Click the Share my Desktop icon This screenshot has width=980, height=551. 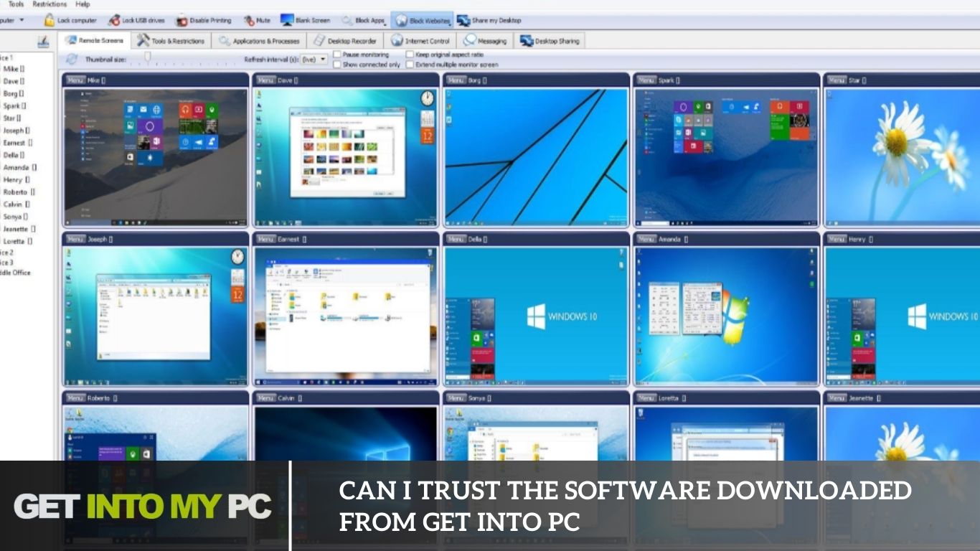(463, 20)
